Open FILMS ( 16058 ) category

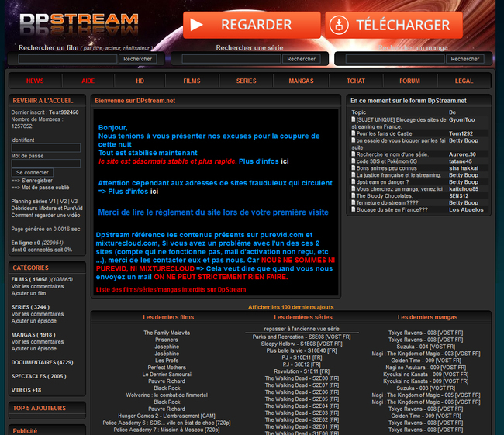pos(29,279)
